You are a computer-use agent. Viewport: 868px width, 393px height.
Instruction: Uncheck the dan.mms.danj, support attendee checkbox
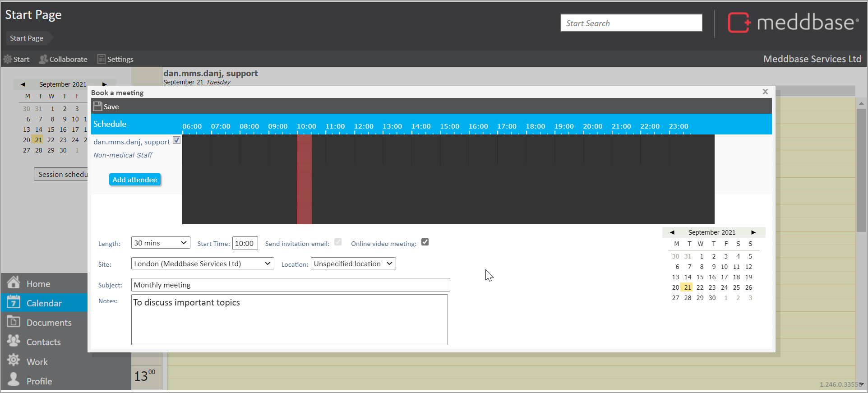pos(177,140)
